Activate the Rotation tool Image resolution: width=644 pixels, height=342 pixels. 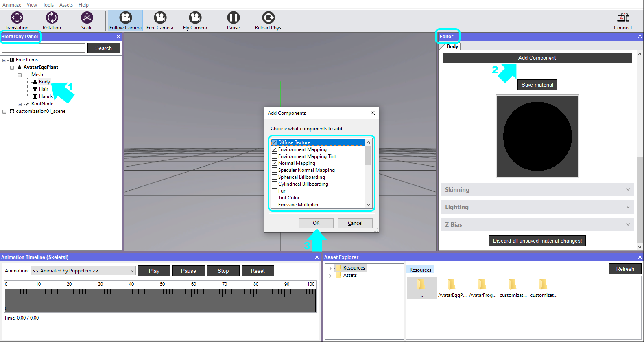52,18
